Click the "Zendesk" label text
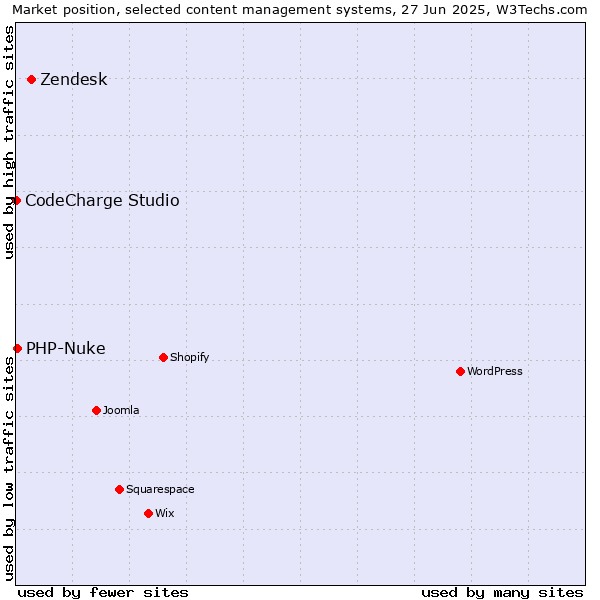This screenshot has width=600, height=600. 74,80
